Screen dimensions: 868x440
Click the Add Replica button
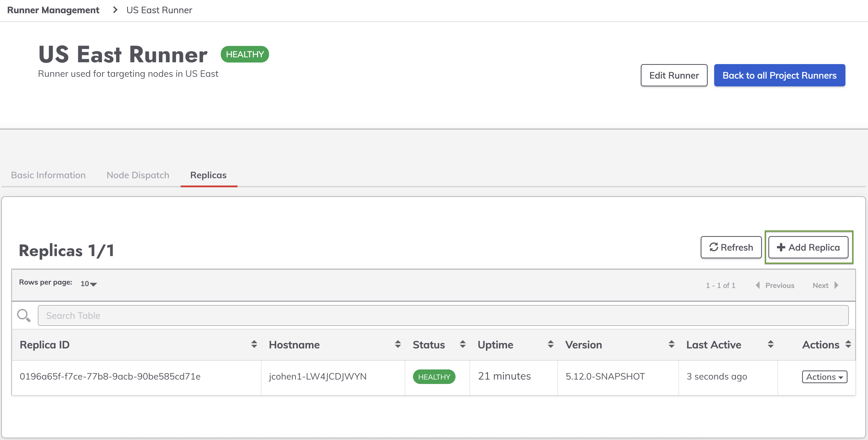pyautogui.click(x=808, y=247)
